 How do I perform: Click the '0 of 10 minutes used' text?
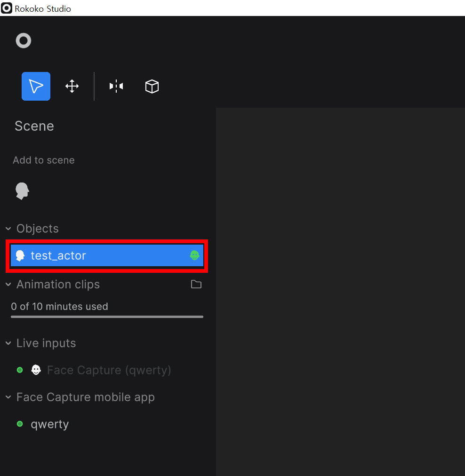(59, 306)
